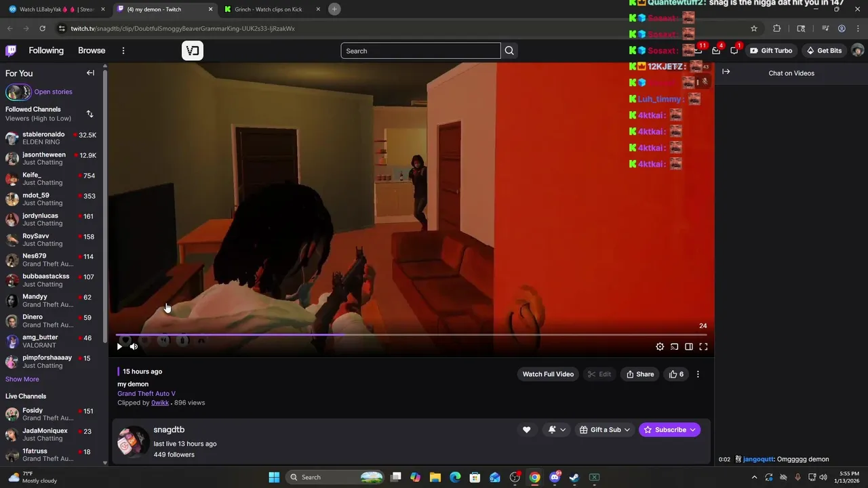Screen dimensions: 868x488
Task: Open Nes679 channel in sidebar
Action: click(52, 260)
